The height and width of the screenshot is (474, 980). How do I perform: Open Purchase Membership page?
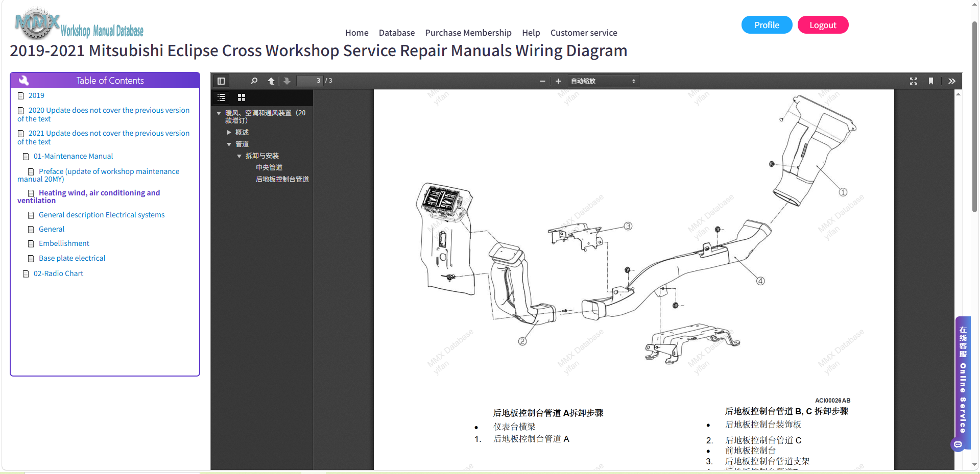pyautogui.click(x=468, y=33)
